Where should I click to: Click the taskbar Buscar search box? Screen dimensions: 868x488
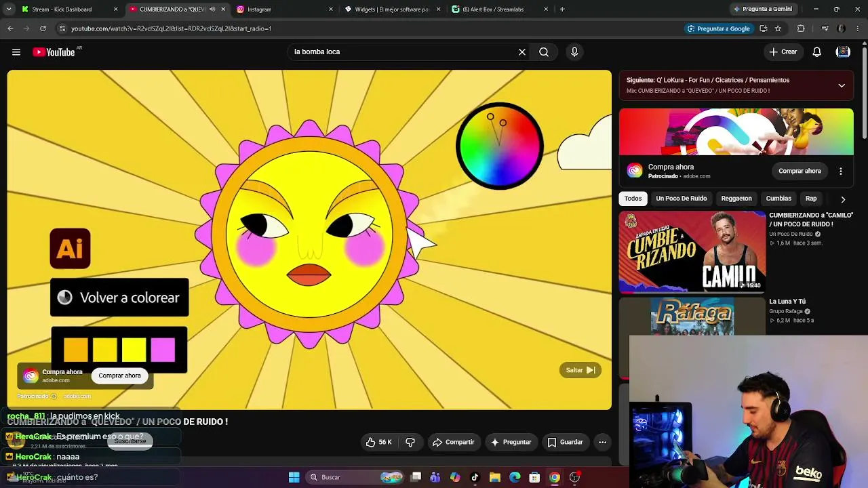tap(353, 477)
